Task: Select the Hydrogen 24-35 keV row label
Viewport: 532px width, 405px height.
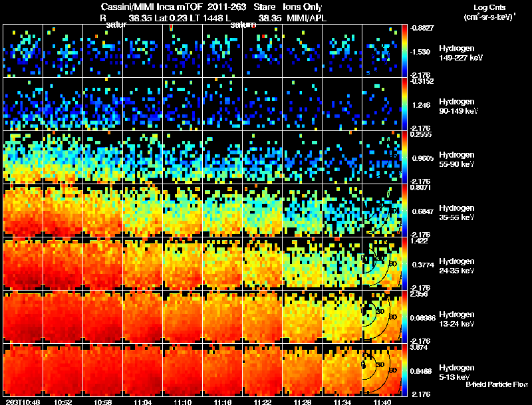Action: pyautogui.click(x=457, y=265)
